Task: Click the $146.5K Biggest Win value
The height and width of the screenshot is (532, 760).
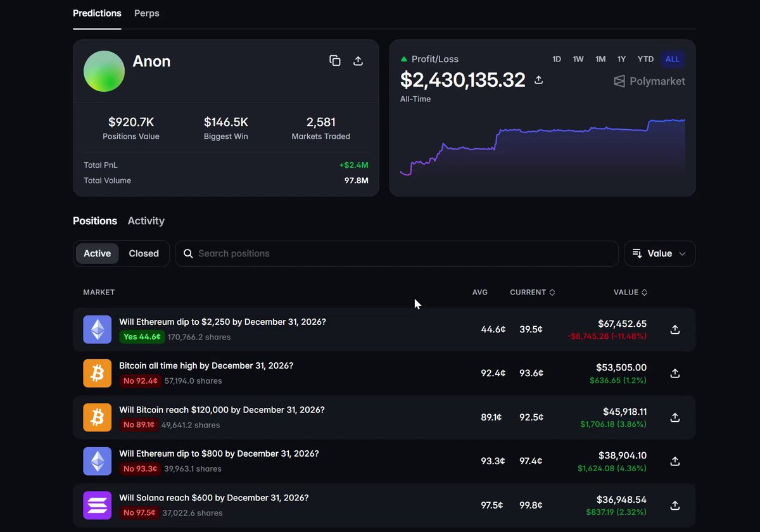Action: [226, 122]
